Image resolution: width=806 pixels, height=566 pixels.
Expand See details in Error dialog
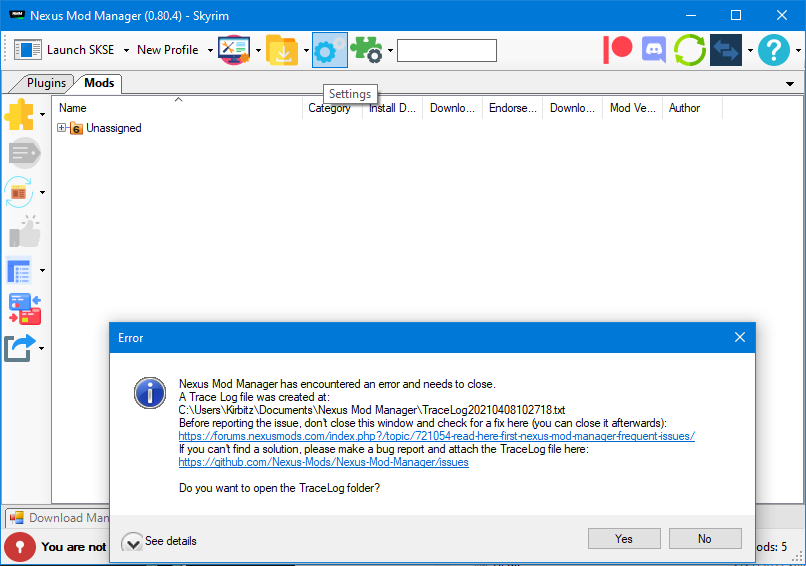coord(159,541)
